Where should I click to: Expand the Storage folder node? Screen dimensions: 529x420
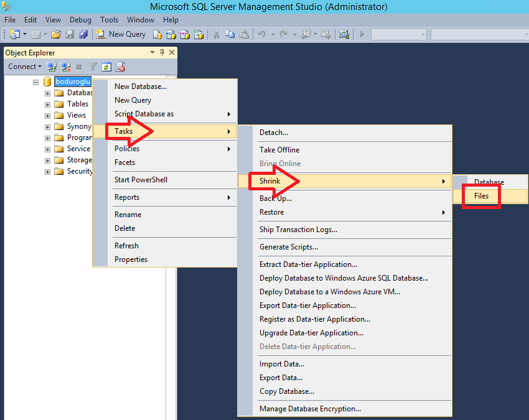coord(47,161)
